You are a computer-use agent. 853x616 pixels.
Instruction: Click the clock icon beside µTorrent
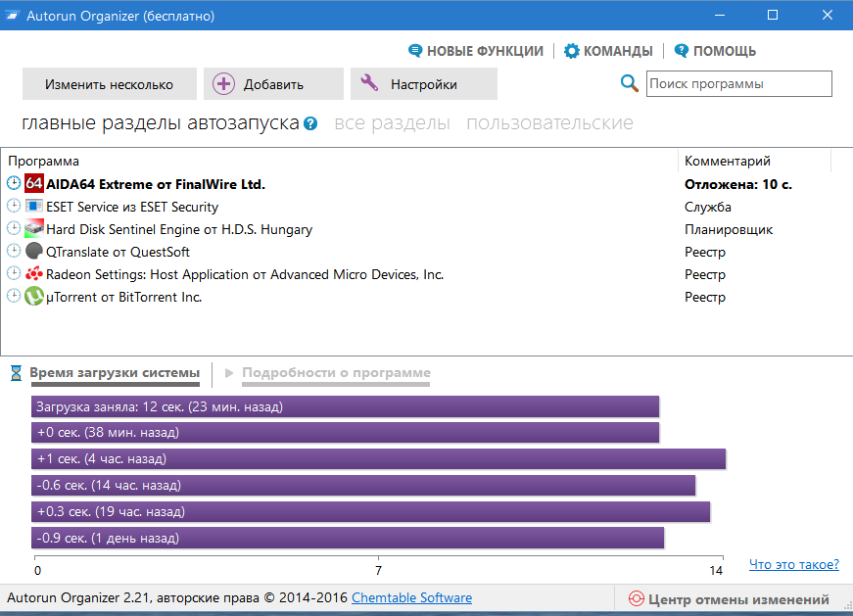point(14,296)
